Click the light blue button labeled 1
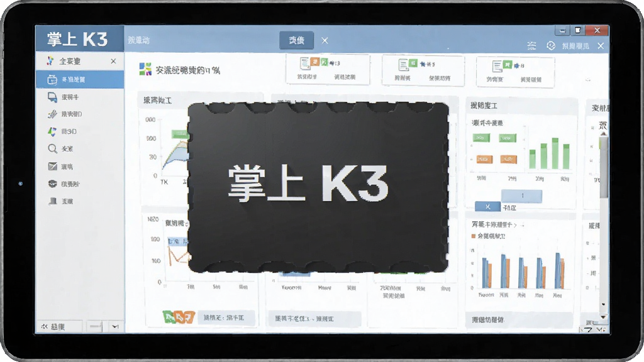644x362 pixels. point(521,196)
